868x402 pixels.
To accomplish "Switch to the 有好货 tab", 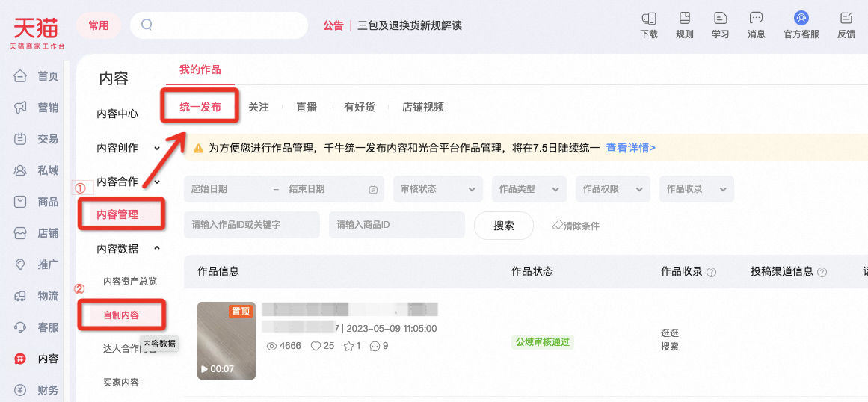I will [x=360, y=108].
